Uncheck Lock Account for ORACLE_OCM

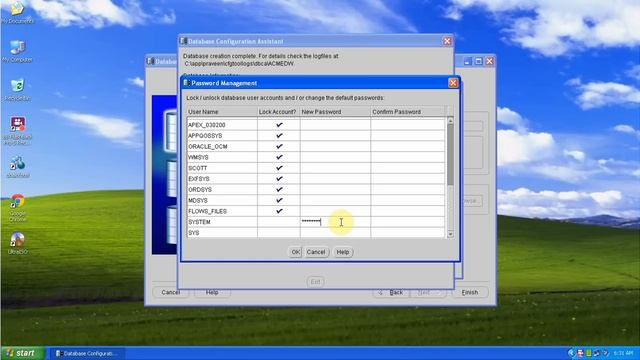279,146
